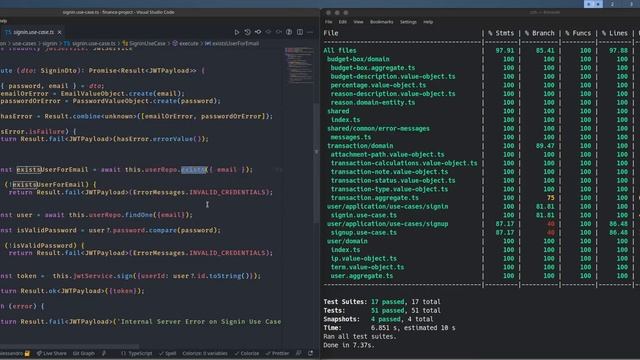This screenshot has height=360, width=640.
Task: Click budget-box.aggregate.ts in terminal output
Action: point(373,68)
